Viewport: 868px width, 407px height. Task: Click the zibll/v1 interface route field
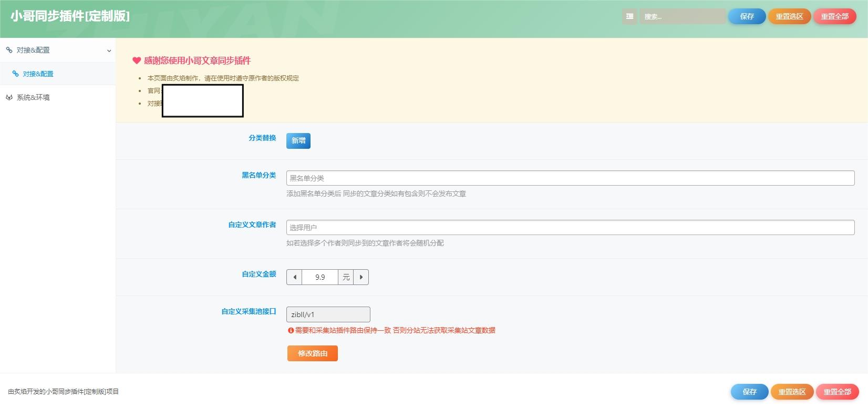coord(328,314)
